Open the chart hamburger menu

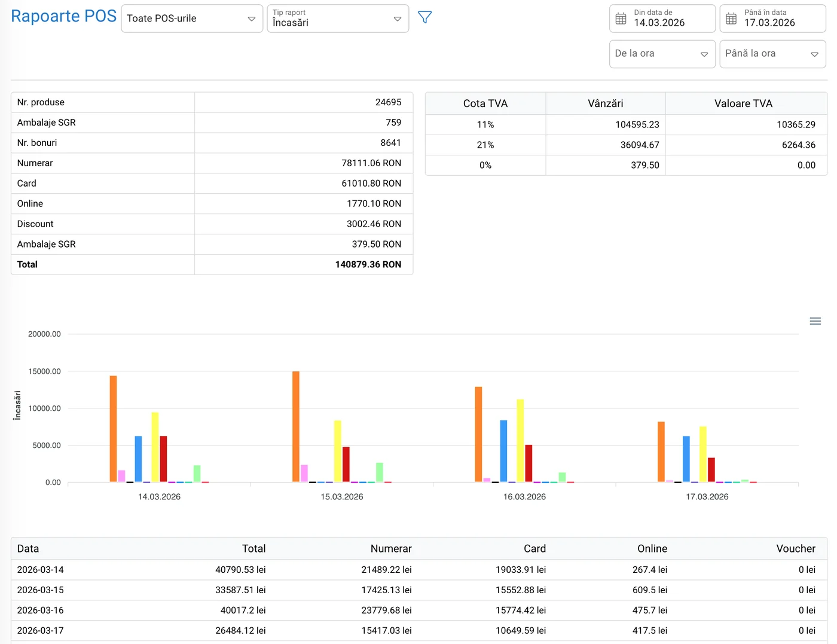point(815,321)
